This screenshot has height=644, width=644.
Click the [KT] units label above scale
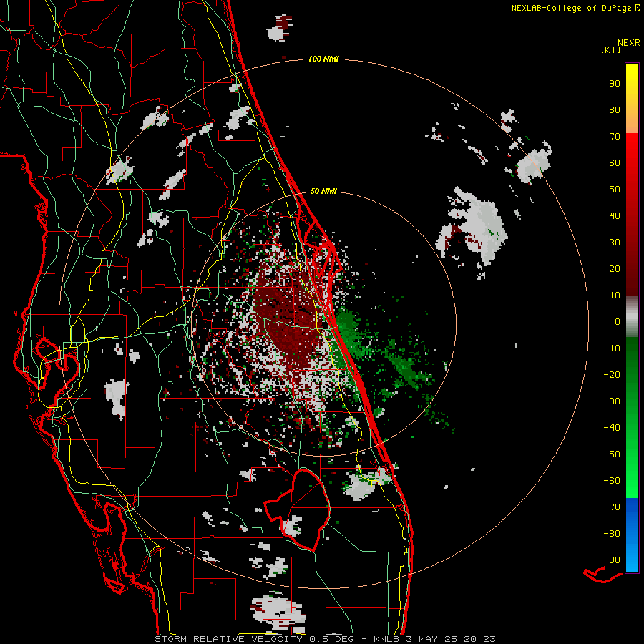[x=611, y=49]
